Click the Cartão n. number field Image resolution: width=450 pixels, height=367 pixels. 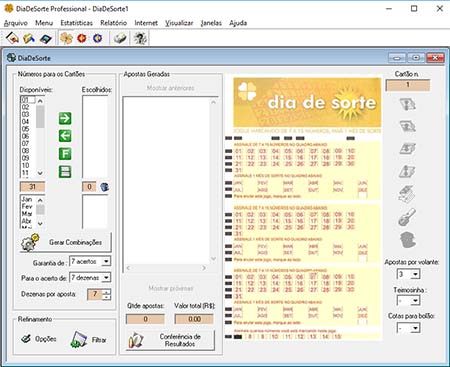[x=408, y=85]
